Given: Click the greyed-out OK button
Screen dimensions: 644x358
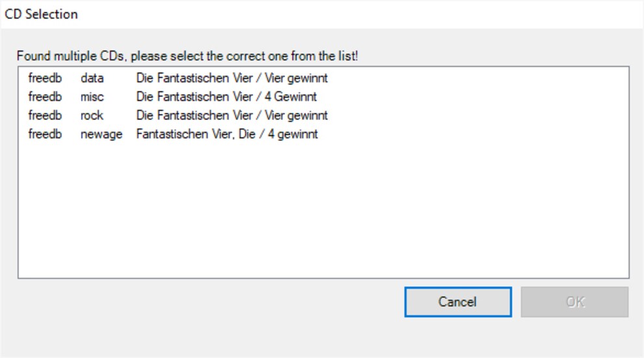Looking at the screenshot, I should (x=575, y=302).
